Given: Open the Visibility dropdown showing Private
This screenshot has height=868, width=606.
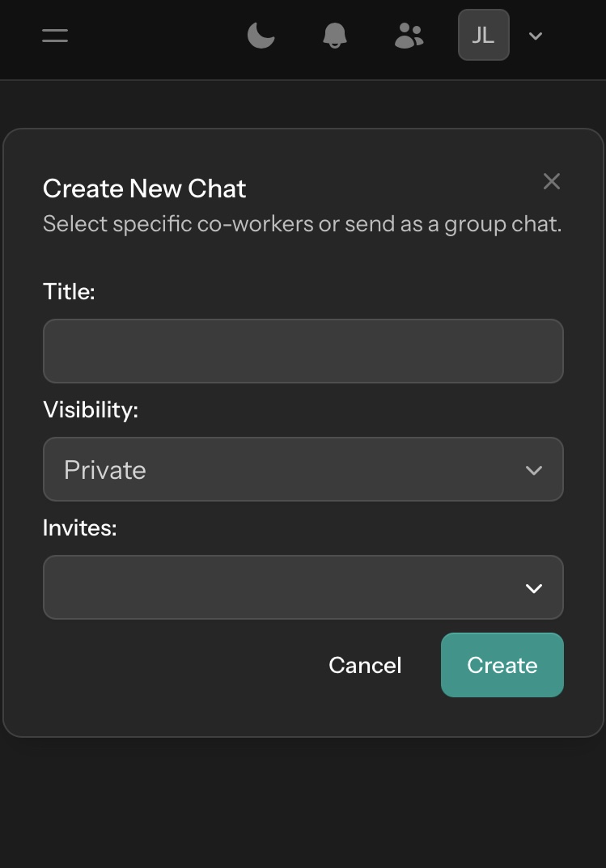Looking at the screenshot, I should coord(303,469).
